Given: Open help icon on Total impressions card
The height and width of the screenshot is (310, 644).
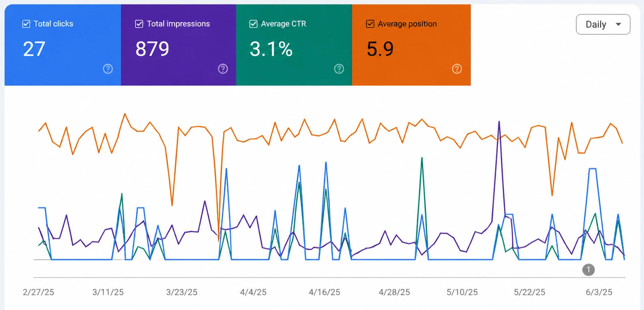Looking at the screenshot, I should 223,69.
